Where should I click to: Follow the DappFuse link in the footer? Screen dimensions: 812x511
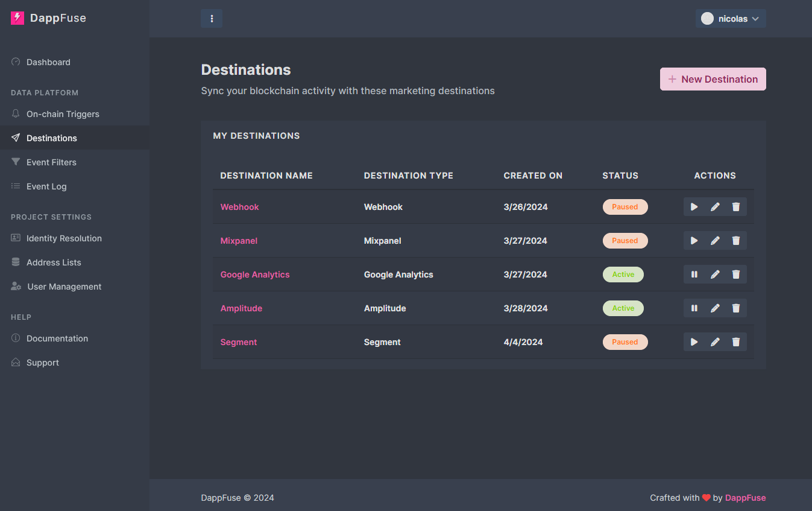[x=746, y=498]
